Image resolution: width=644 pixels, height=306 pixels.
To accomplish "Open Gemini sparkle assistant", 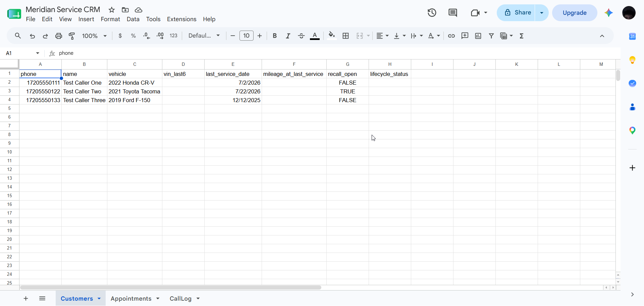I will click(x=609, y=13).
